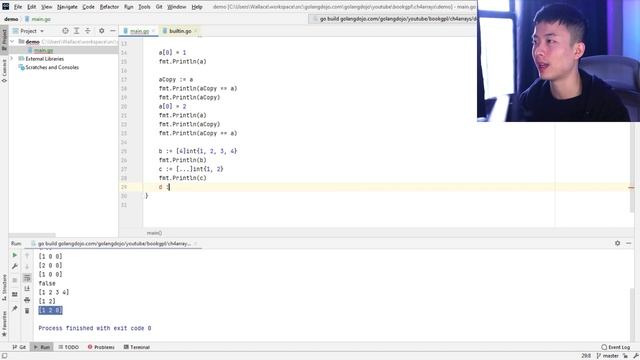
Task: Open the Navigate menu
Action: pos(67,7)
